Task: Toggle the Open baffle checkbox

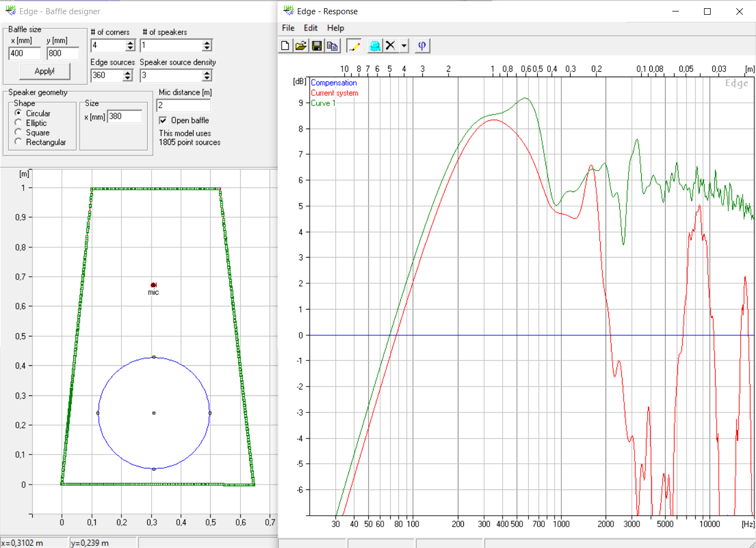Action: pos(162,120)
